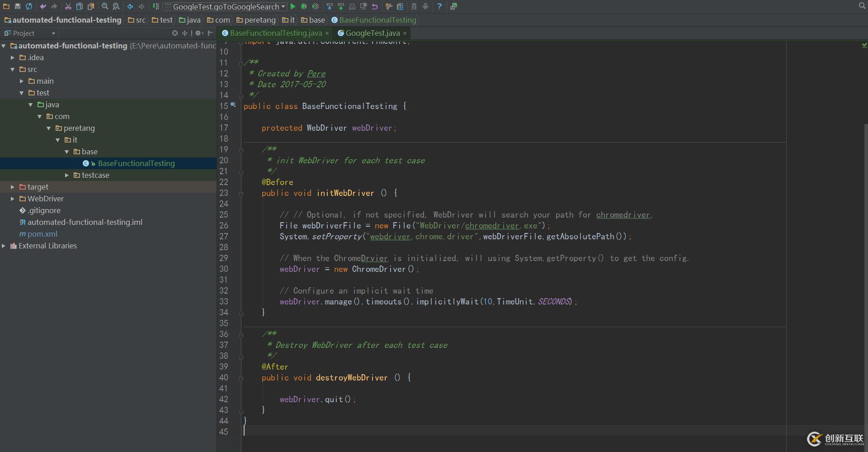
Task: Click the Search Everywhere magnifier at top right
Action: click(862, 6)
